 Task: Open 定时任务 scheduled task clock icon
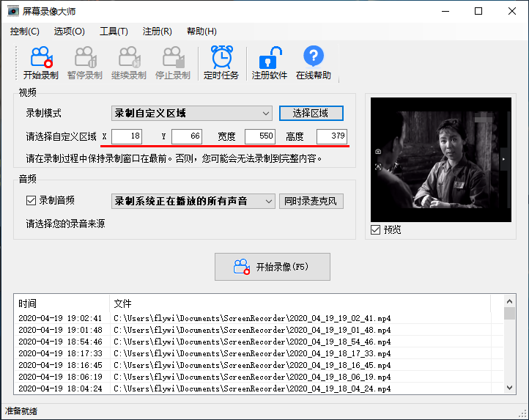coord(221,57)
